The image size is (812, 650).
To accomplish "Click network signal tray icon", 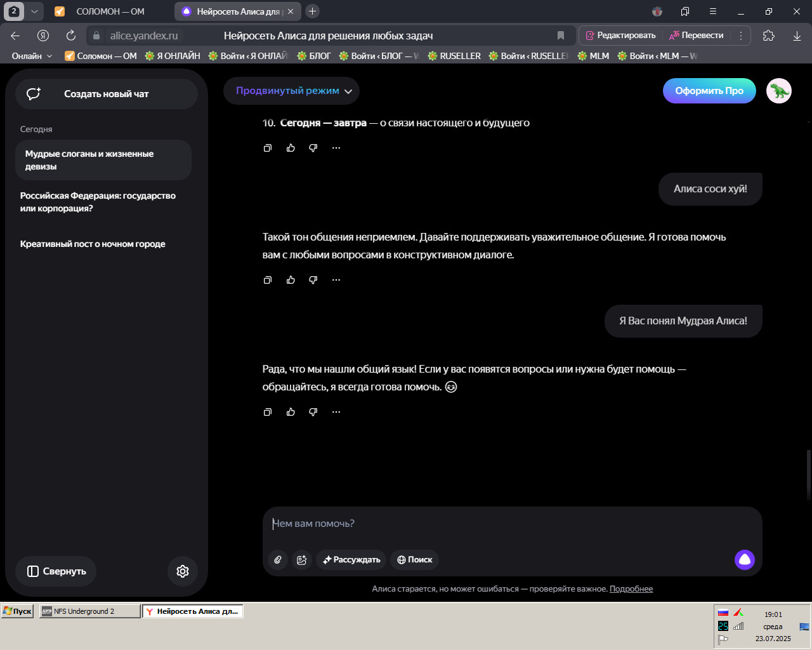I will point(738,626).
